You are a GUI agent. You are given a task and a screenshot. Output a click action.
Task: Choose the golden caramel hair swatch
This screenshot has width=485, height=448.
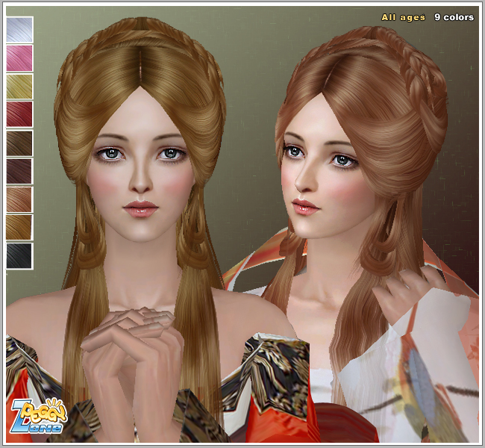click(19, 227)
